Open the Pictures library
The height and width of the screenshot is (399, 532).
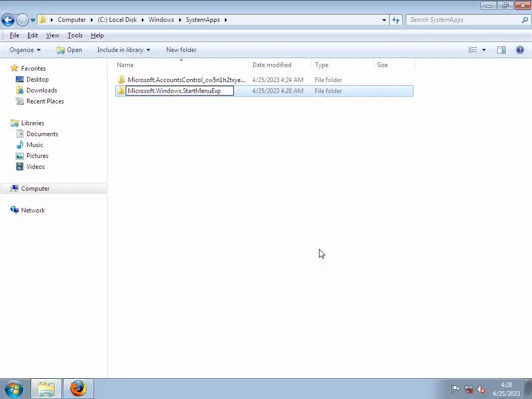pyautogui.click(x=37, y=156)
